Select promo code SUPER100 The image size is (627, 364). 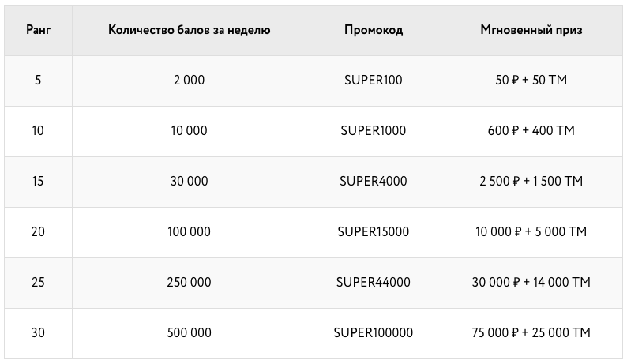pos(374,80)
